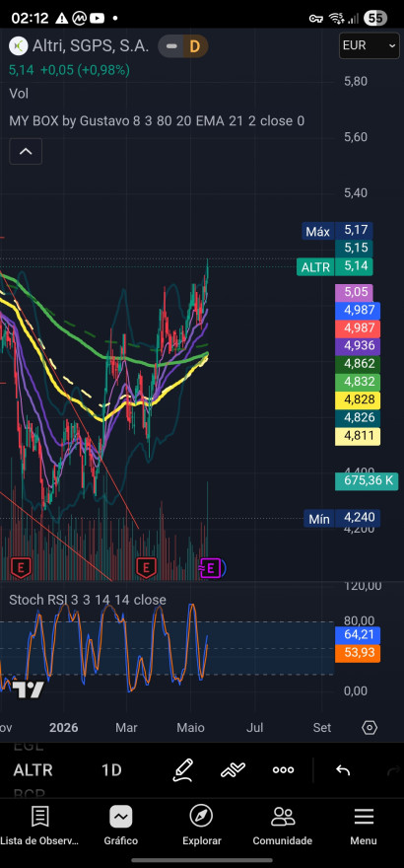Image resolution: width=404 pixels, height=868 pixels.
Task: Tap the VPN key icon in status bar
Action: [x=316, y=19]
